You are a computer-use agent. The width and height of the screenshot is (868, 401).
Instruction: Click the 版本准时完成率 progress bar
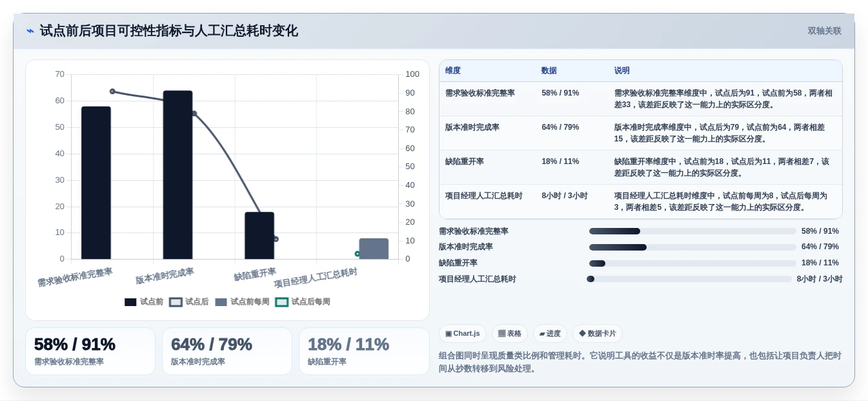pos(692,247)
